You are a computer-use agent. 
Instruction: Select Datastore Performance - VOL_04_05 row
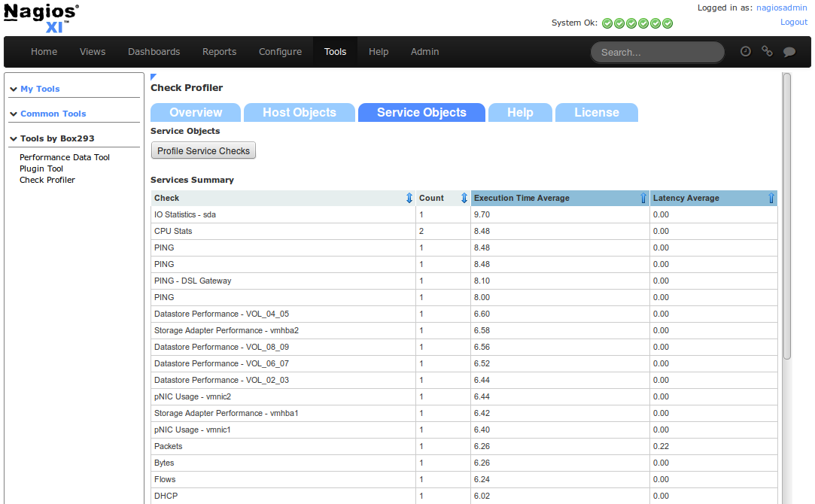point(464,314)
